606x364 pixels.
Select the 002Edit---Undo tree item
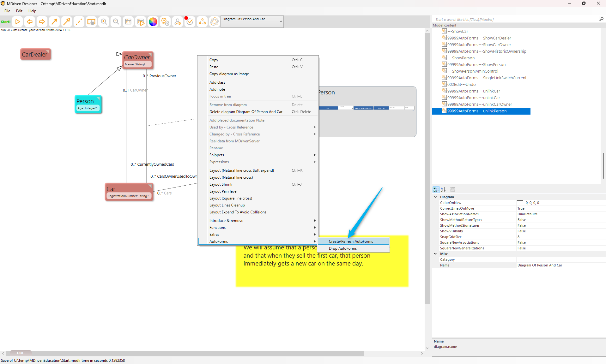(x=461, y=85)
